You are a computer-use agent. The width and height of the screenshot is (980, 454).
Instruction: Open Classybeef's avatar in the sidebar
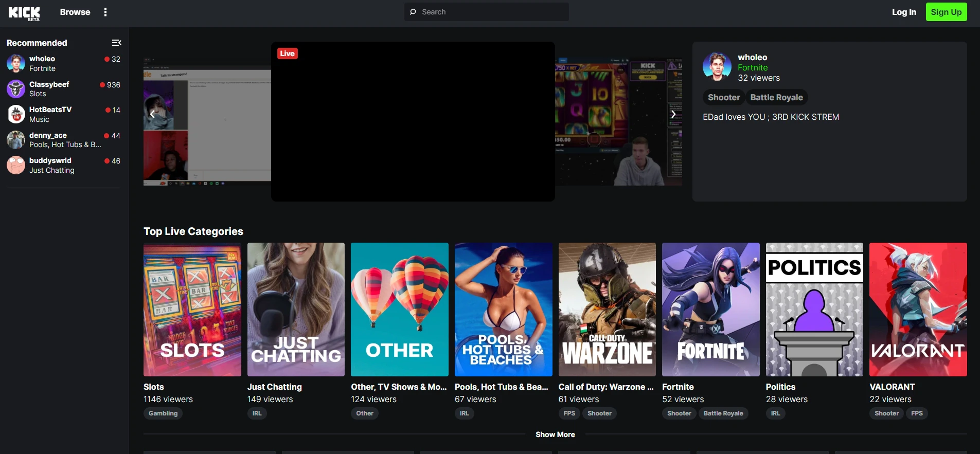pyautogui.click(x=16, y=89)
